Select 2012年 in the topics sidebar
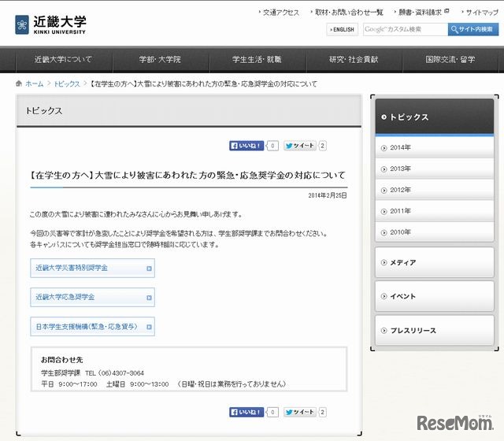 (434, 190)
